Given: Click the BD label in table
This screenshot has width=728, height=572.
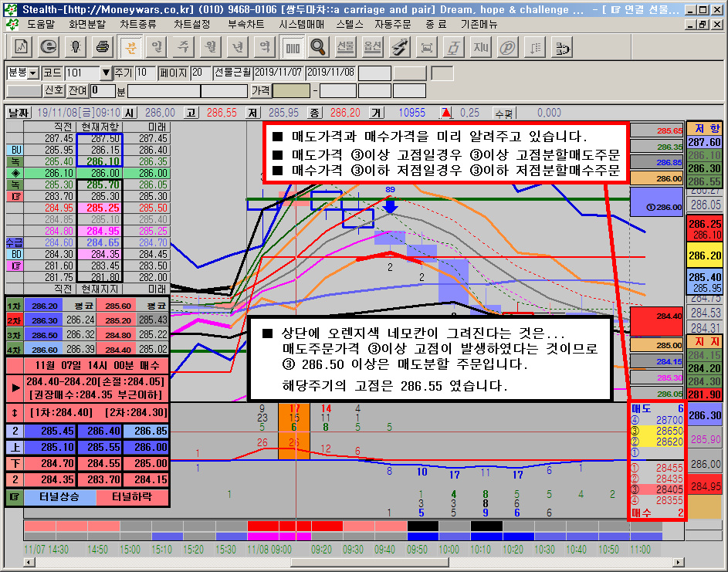Looking at the screenshot, I should [x=15, y=254].
